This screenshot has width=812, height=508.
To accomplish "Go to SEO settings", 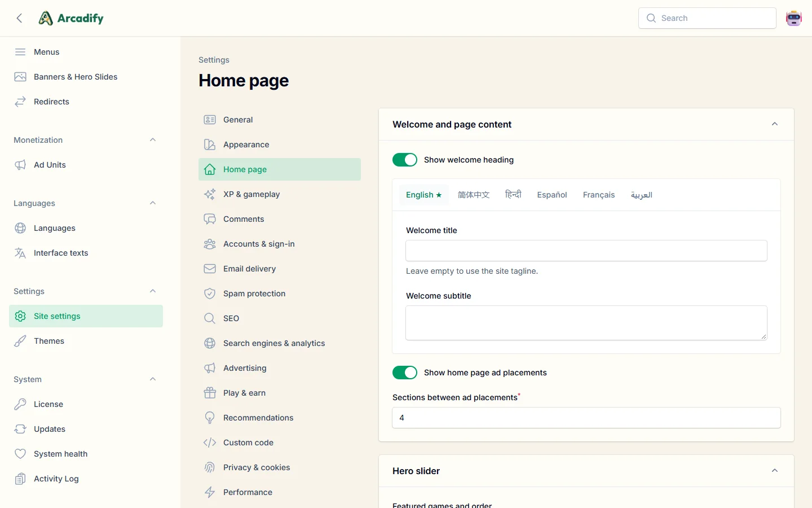I will click(x=280, y=318).
